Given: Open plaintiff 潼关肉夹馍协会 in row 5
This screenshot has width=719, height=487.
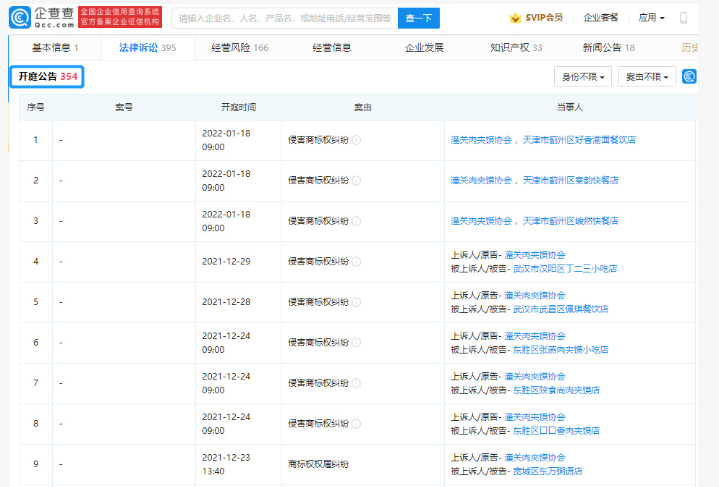Looking at the screenshot, I should coord(535,295).
